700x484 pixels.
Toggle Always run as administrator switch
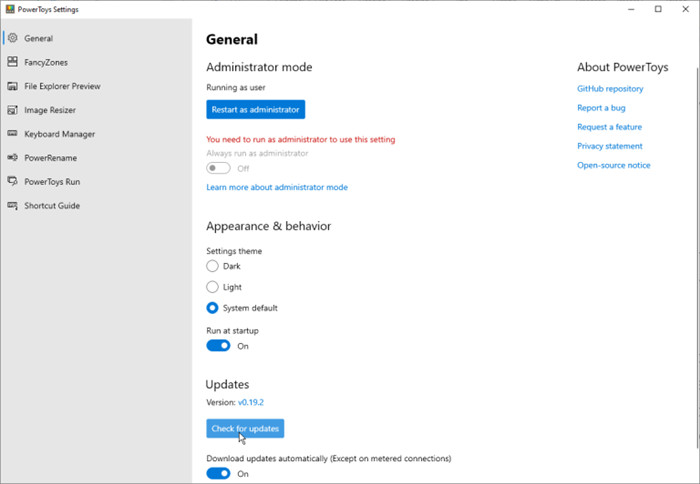click(218, 168)
